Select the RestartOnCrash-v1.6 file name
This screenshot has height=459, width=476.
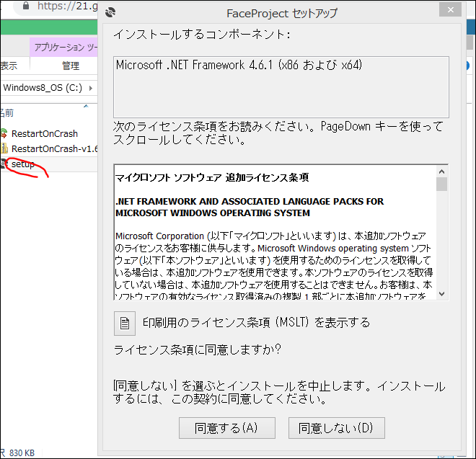(x=55, y=148)
